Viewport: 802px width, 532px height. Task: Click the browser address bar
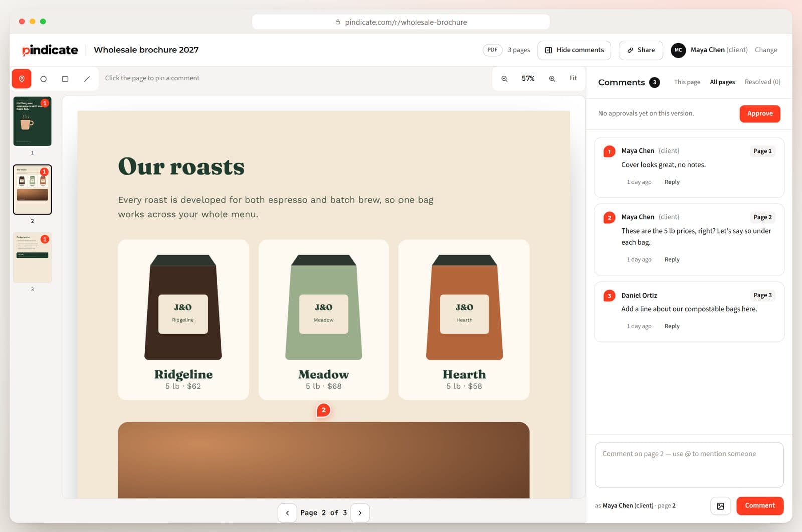coord(401,22)
